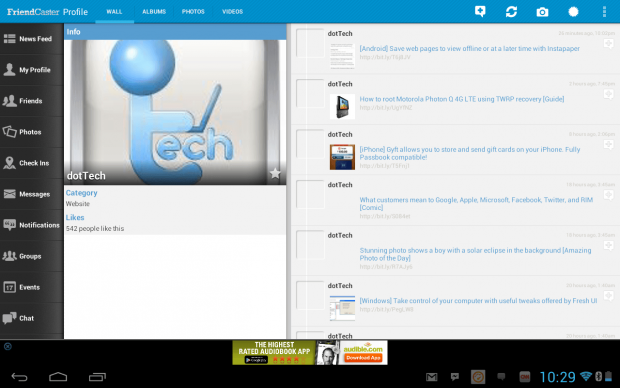The image size is (620, 388).
Task: Open the Friends list
Action: click(32, 101)
